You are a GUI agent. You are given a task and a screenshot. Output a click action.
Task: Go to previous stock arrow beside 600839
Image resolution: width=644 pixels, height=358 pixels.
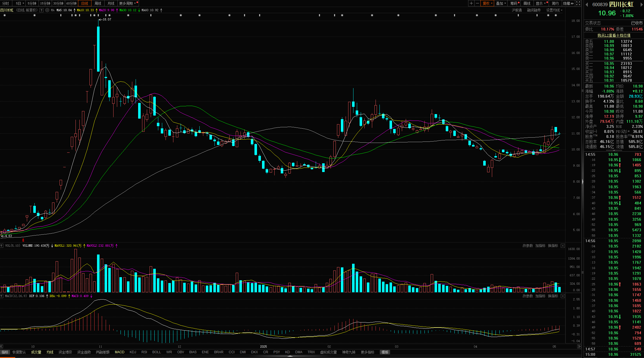tap(587, 4)
